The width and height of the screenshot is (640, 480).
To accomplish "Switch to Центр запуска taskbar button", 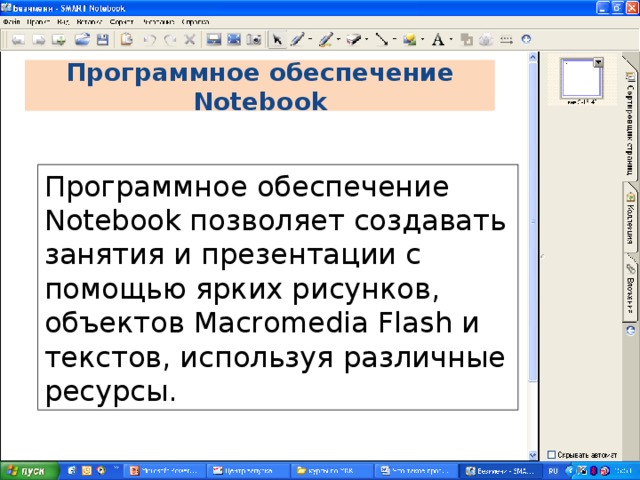I will coord(248,471).
